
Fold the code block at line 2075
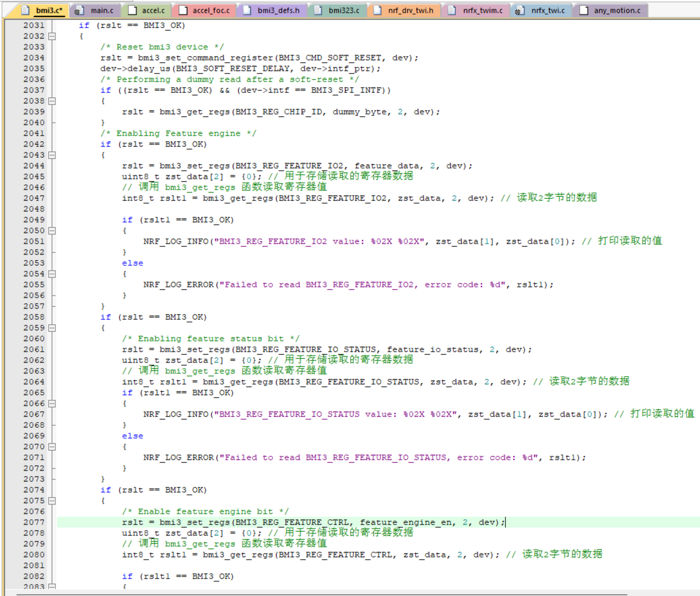point(52,501)
